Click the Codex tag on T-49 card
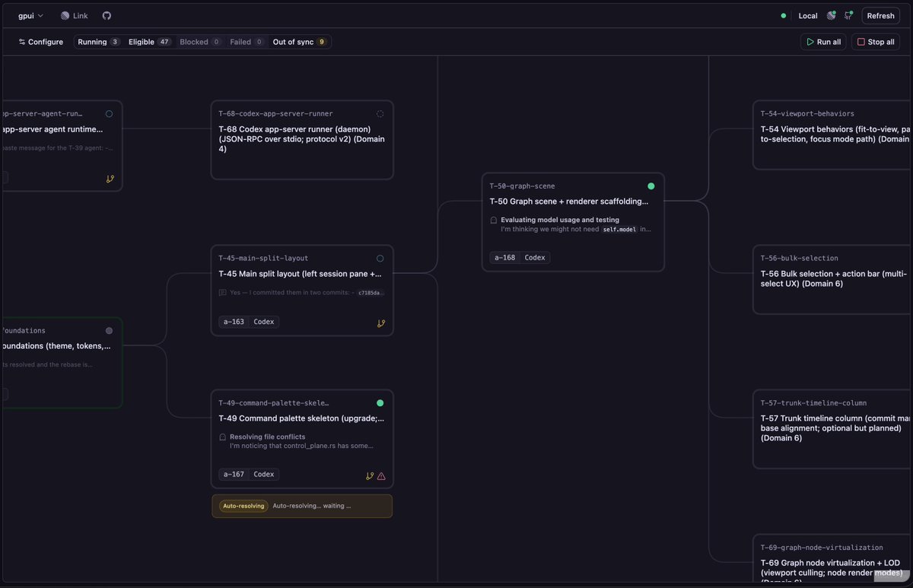Screen dimensions: 913x588 tap(264, 474)
